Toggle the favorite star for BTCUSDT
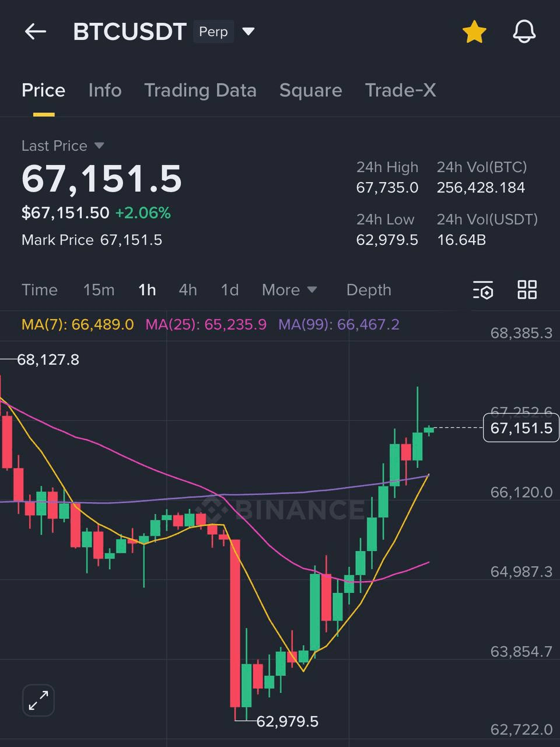This screenshot has height=747, width=560. (474, 32)
